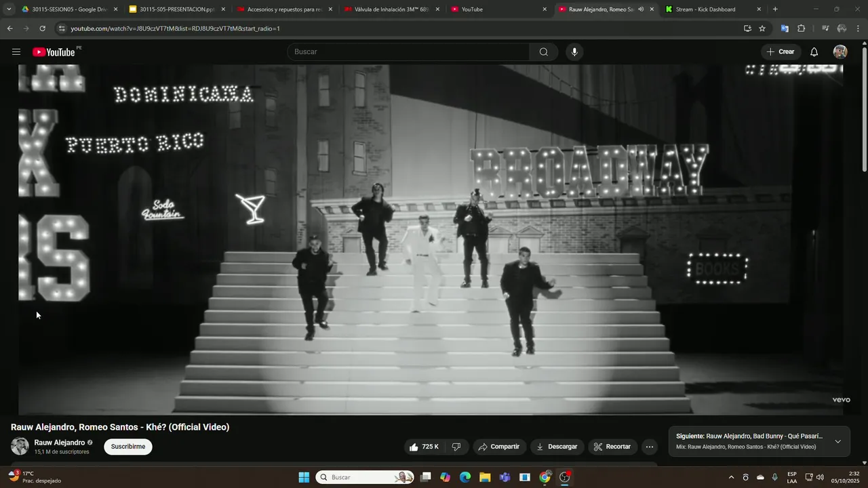
Task: Open media controls icon in toolbar
Action: (x=825, y=28)
